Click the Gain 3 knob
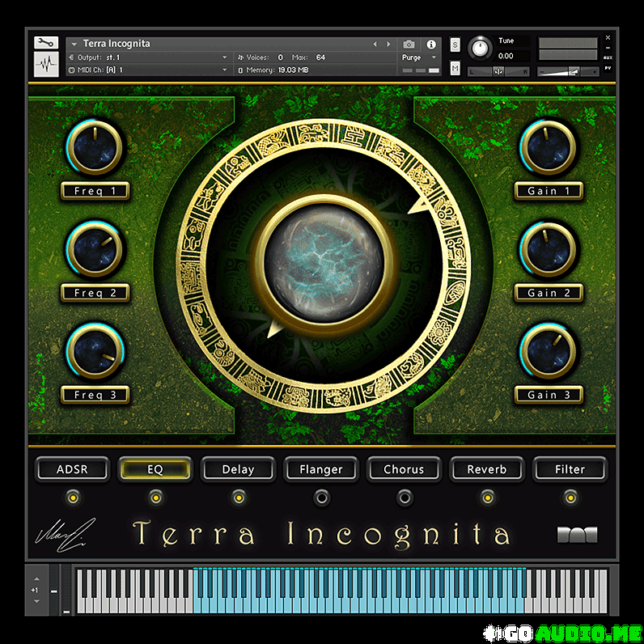644x644 pixels. click(549, 351)
